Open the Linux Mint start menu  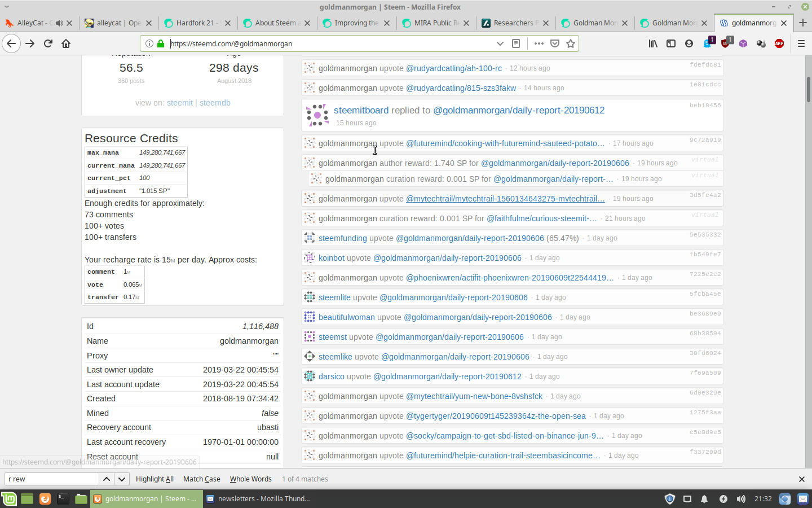click(x=9, y=499)
